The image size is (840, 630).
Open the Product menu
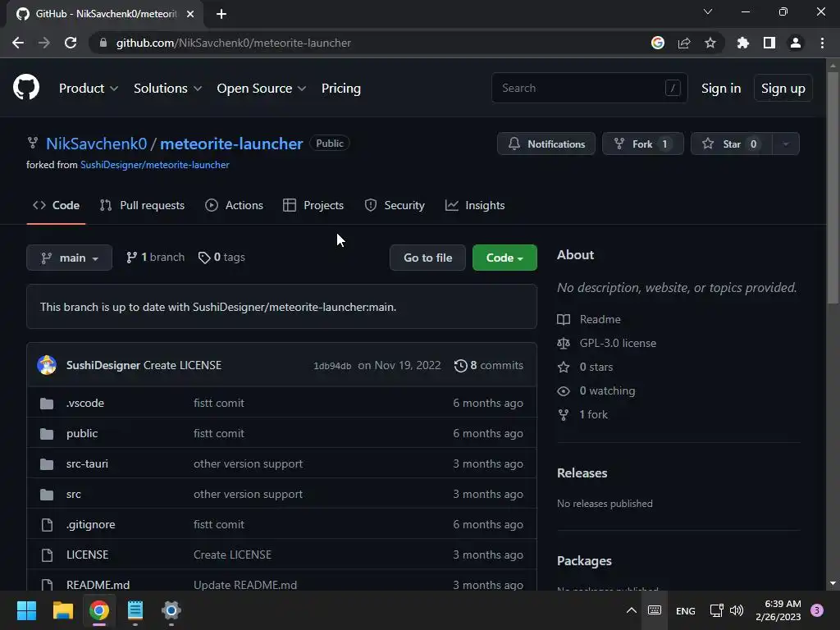(89, 89)
